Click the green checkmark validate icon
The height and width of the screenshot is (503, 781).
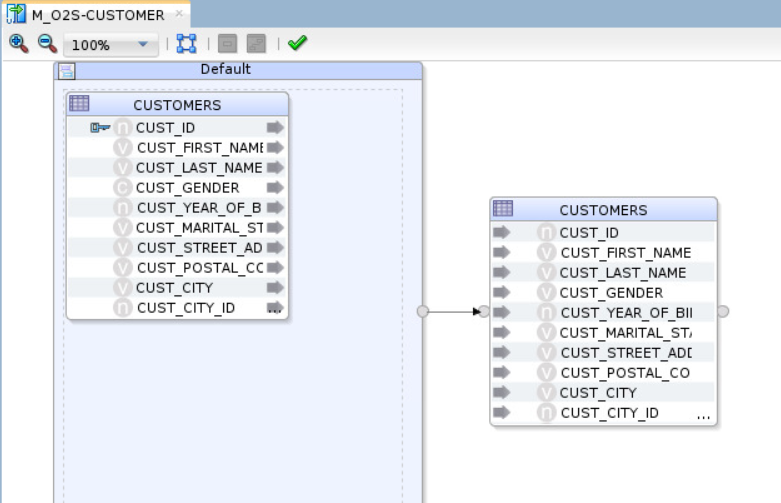(x=297, y=43)
